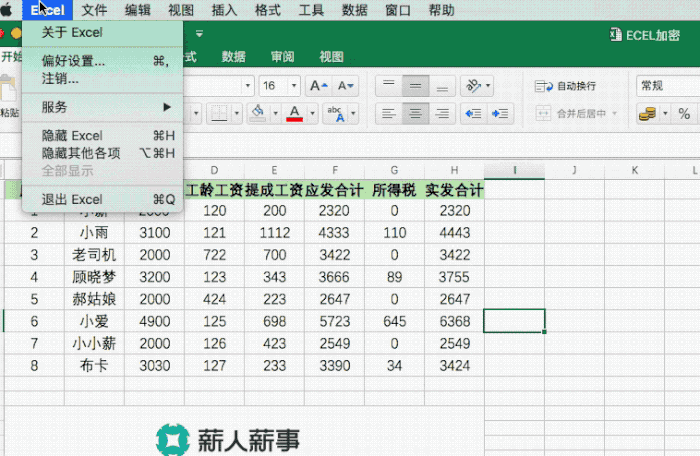Toggle center horizontal alignment
The height and width of the screenshot is (456, 700).
click(415, 113)
